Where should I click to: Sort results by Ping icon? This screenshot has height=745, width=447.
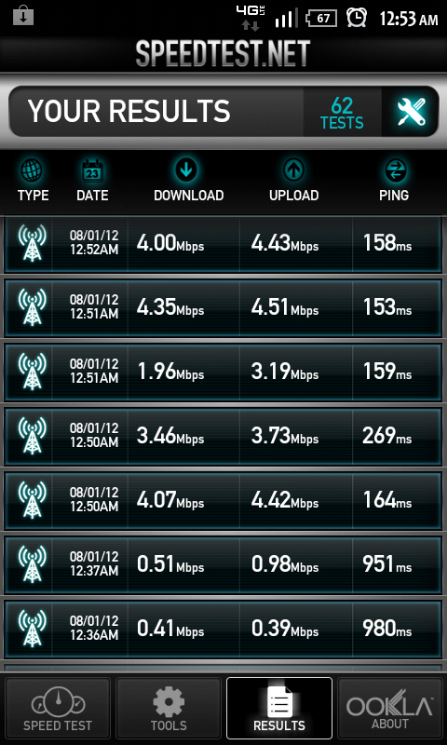click(393, 170)
